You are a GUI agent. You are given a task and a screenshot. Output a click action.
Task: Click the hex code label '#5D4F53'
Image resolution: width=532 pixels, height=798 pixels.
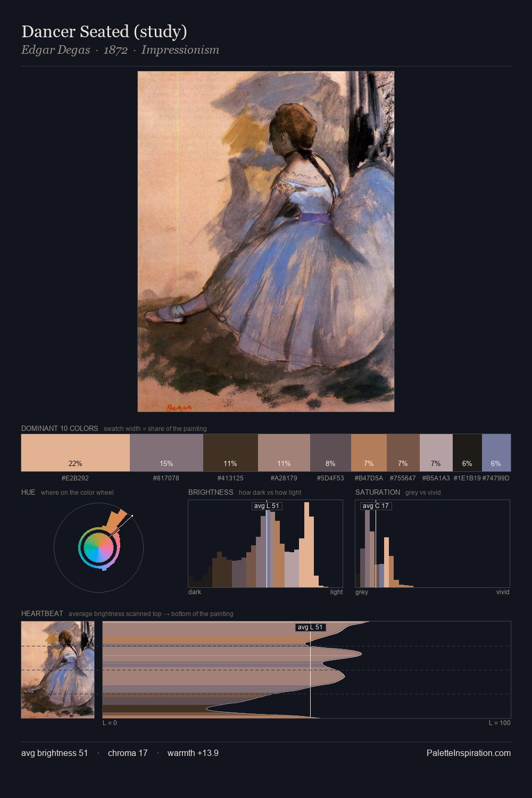330,478
